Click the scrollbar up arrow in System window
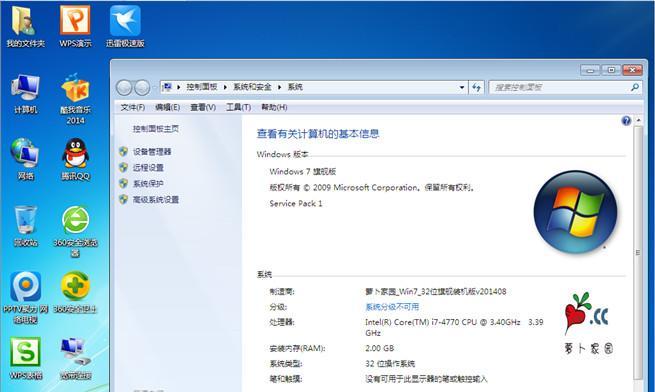 point(638,120)
